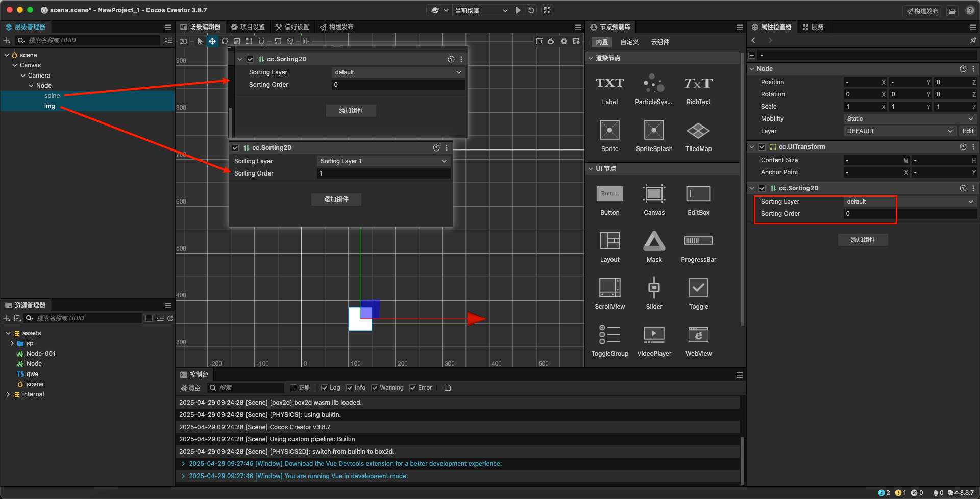
Task: Toggle the Error filter checkbox
Action: point(413,388)
